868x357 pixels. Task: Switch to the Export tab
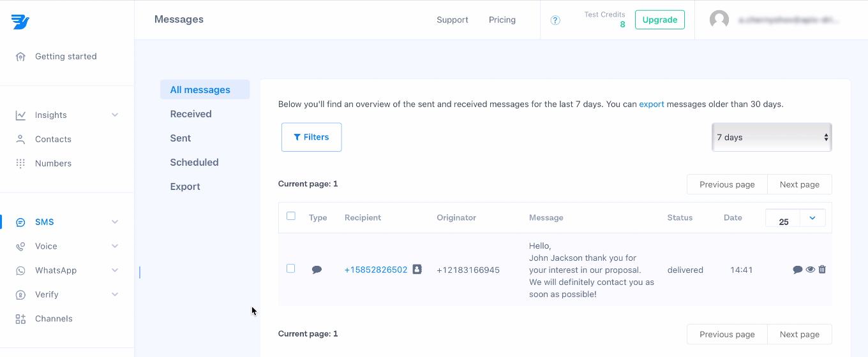(185, 187)
